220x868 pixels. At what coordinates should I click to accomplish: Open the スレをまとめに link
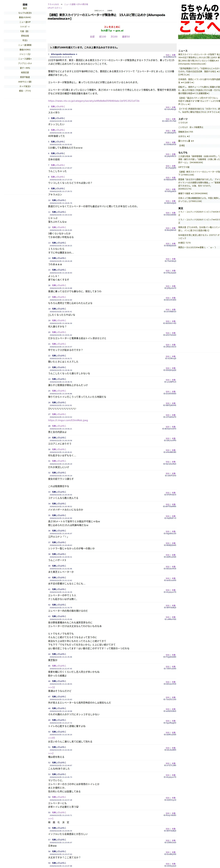112,27
